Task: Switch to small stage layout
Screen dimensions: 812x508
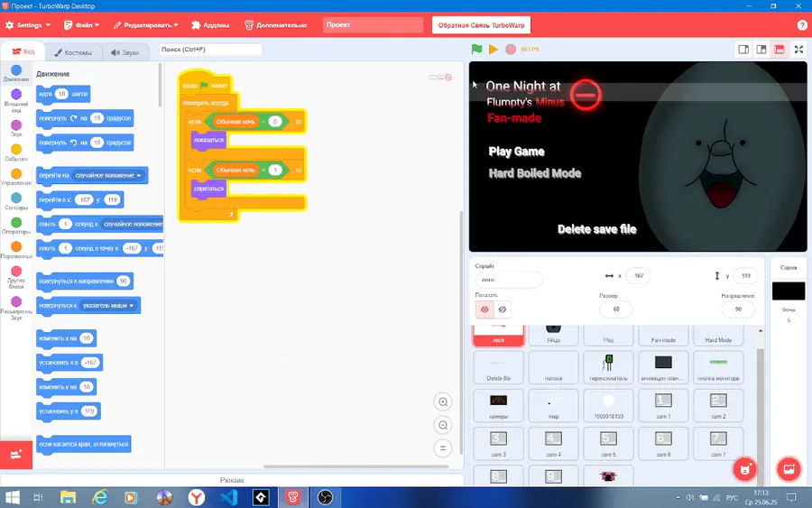Action: 743,50
